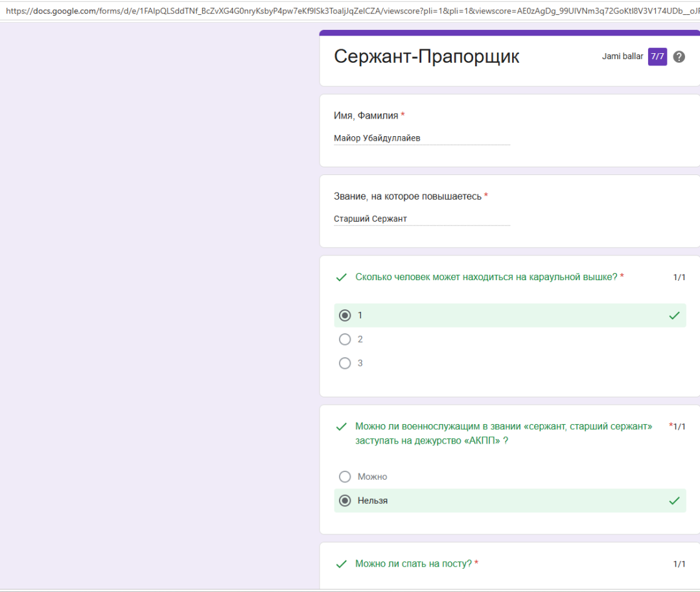The width and height of the screenshot is (700, 592).
Task: Click the green check beside the «АКПП» duty question
Action: (x=341, y=426)
